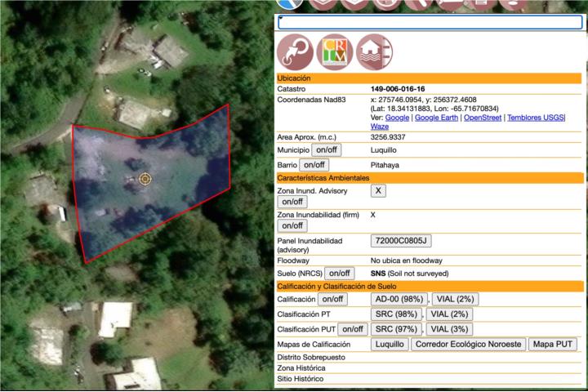Click the 'Sitio Histórico' label
Viewport: 588px width, 392px height.
[300, 379]
